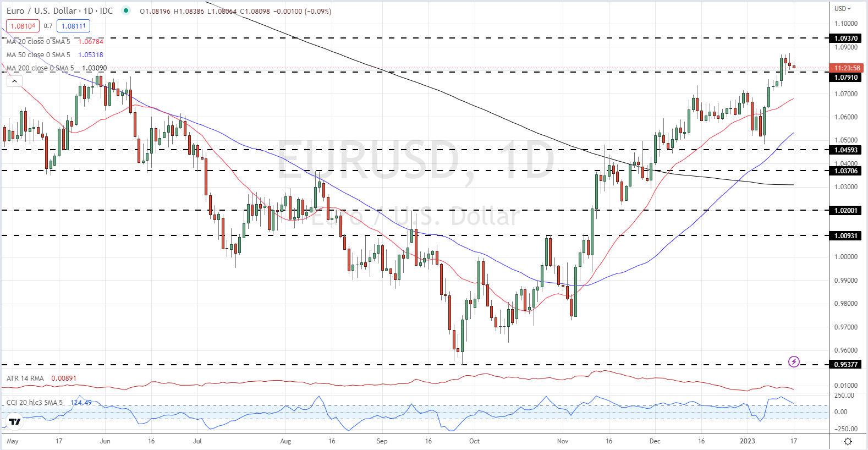Viewport: 868px width, 450px height.
Task: Select the MA 20 close indicator legend
Action: pyautogui.click(x=39, y=42)
